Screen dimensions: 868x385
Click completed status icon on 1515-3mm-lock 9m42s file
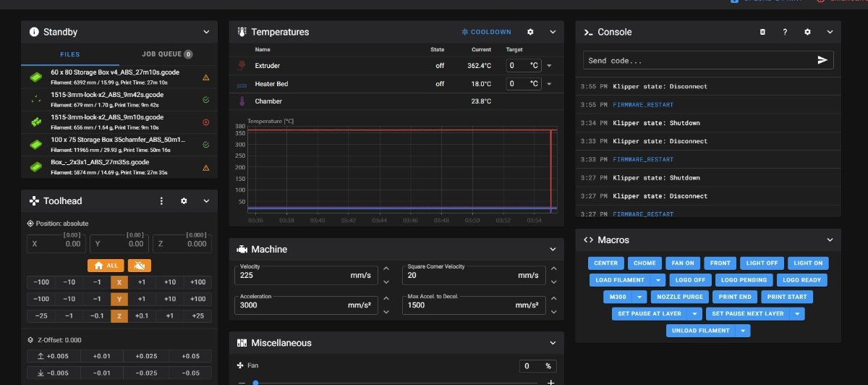pos(206,99)
